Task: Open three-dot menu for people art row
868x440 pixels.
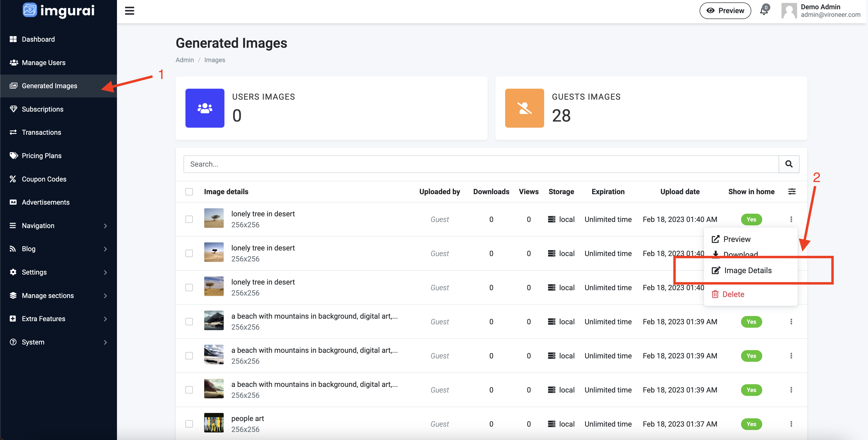Action: pyautogui.click(x=791, y=424)
